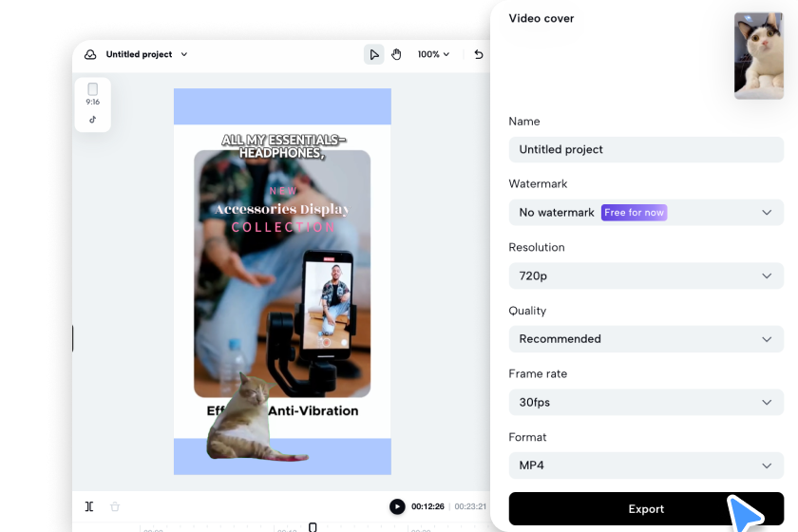
Task: Click the TikTok platform icon
Action: point(93,120)
